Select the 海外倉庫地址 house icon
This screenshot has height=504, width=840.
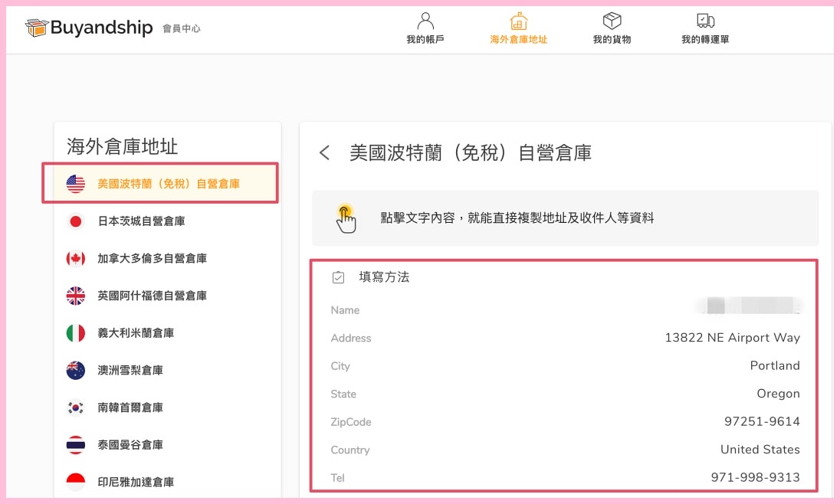tap(519, 21)
